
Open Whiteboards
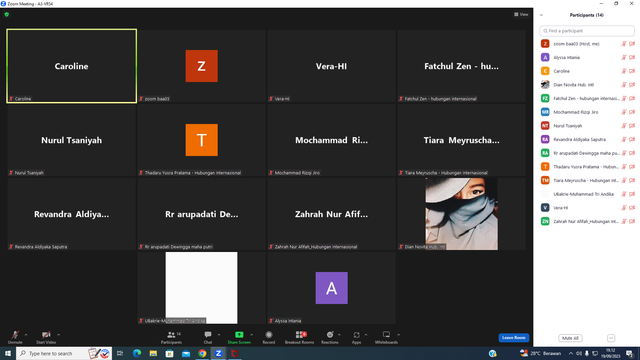coord(386,337)
